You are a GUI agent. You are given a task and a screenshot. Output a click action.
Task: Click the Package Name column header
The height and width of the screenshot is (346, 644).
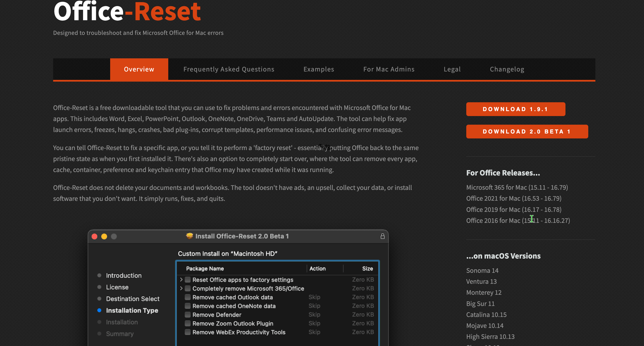(205, 269)
